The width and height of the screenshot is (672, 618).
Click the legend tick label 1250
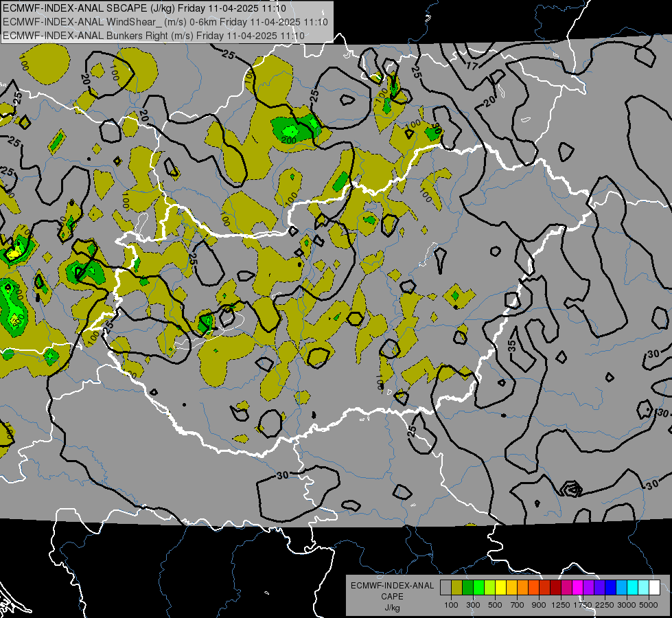pyautogui.click(x=561, y=605)
